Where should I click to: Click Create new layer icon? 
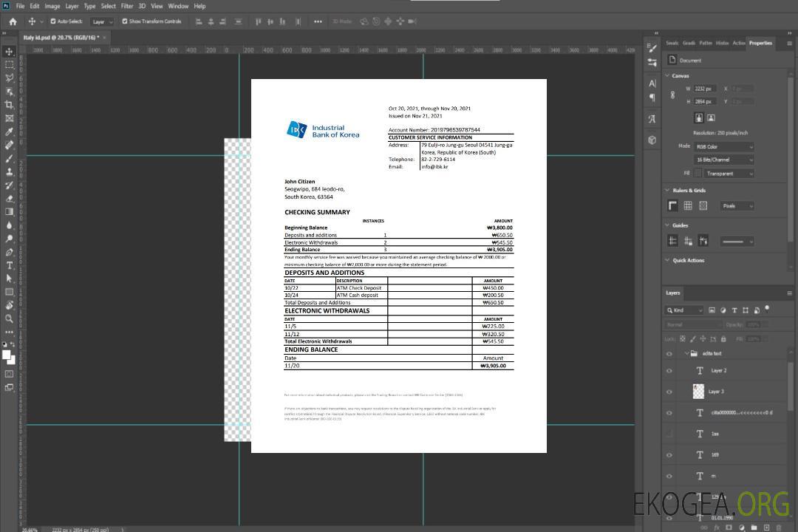[x=766, y=528]
